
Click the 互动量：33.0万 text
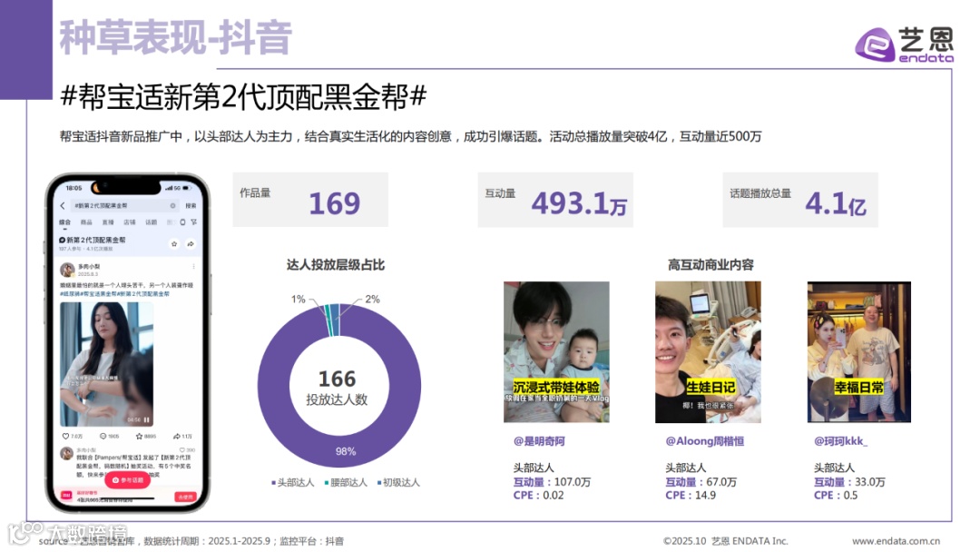(x=849, y=482)
